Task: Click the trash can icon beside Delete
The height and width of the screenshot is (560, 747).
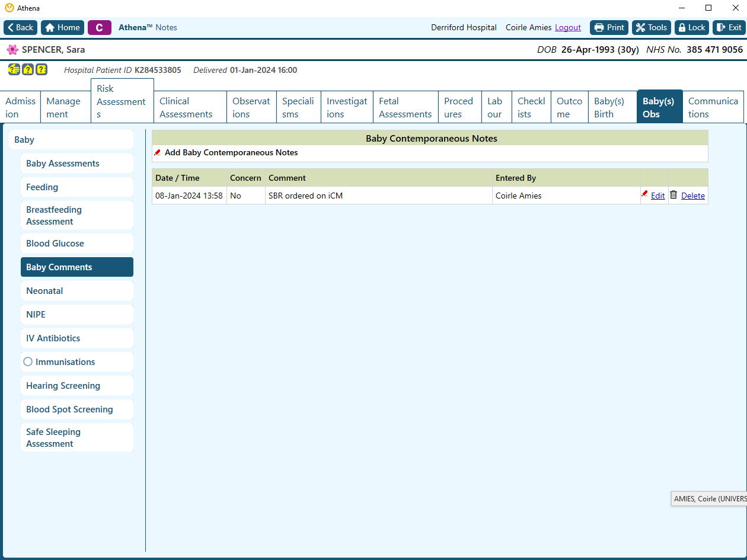Action: [x=673, y=194]
